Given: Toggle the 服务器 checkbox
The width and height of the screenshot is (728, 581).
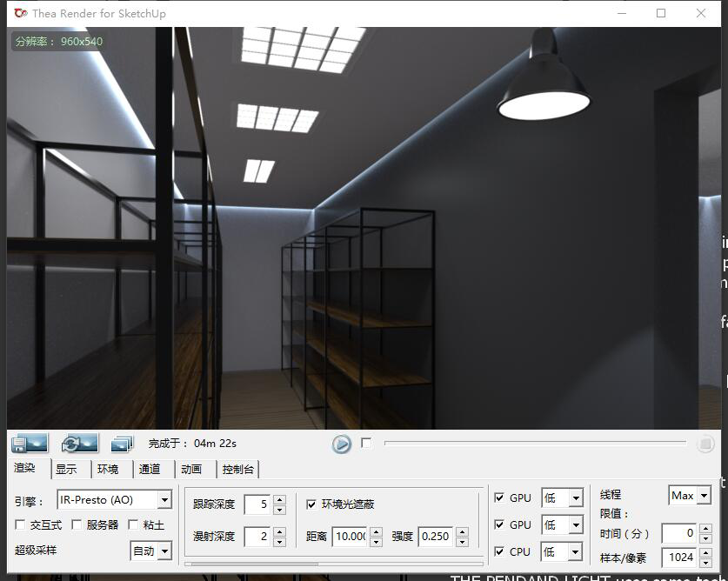Looking at the screenshot, I should [x=77, y=524].
